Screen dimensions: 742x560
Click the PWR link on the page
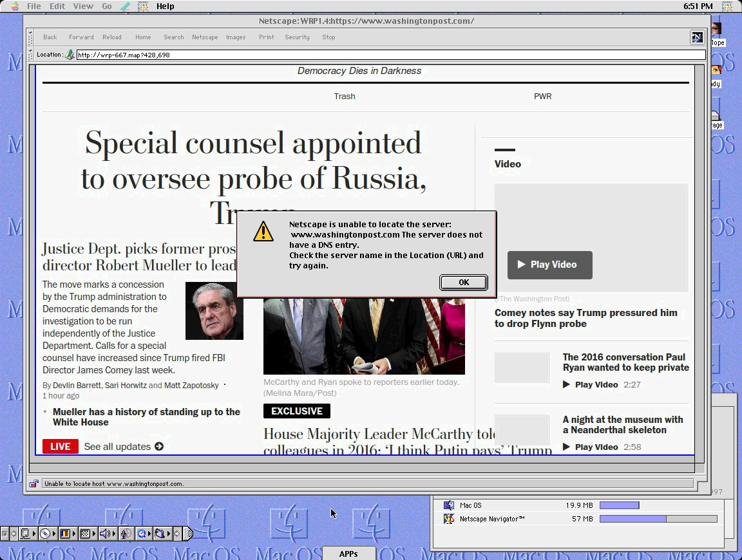(x=543, y=96)
